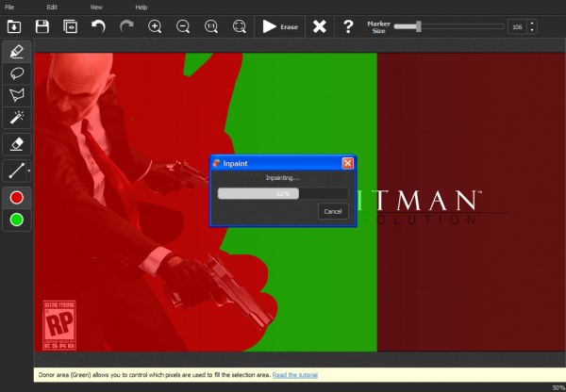Click the Undo arrow icon
The image size is (566, 392).
pos(98,26)
